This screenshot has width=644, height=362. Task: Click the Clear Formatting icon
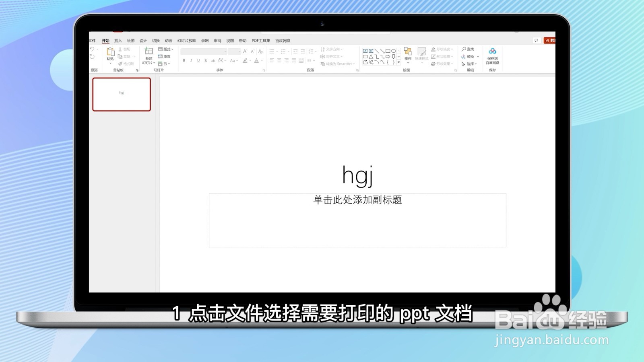pyautogui.click(x=260, y=51)
